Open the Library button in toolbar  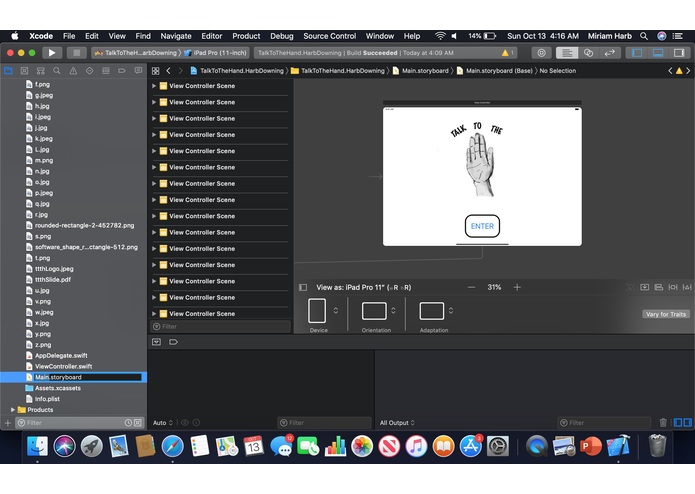[541, 53]
